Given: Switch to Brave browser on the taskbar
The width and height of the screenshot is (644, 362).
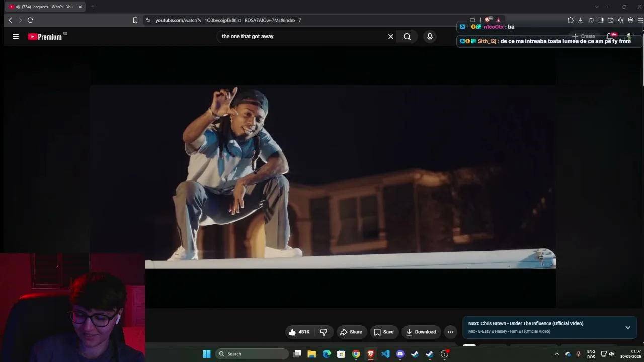Looking at the screenshot, I should point(371,354).
